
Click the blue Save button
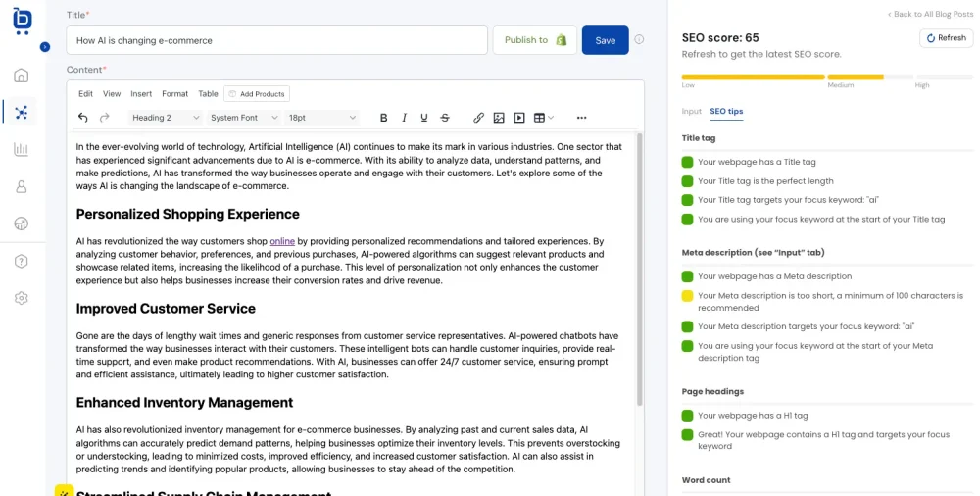605,40
